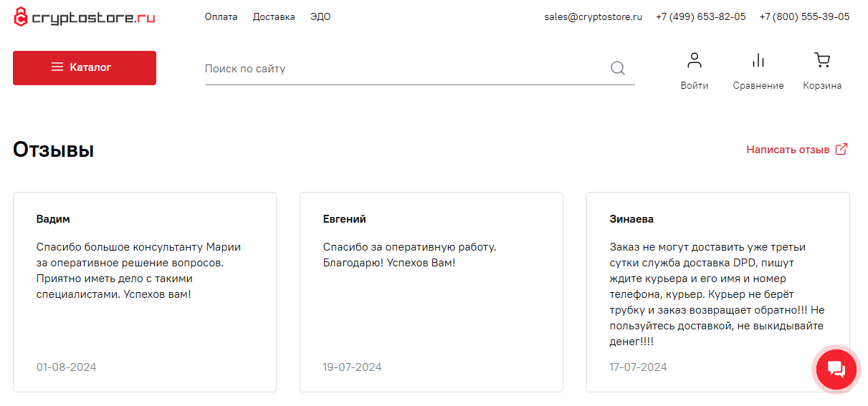The height and width of the screenshot is (406, 868).
Task: Click the external link icon beside Написать отзыв
Action: click(841, 149)
